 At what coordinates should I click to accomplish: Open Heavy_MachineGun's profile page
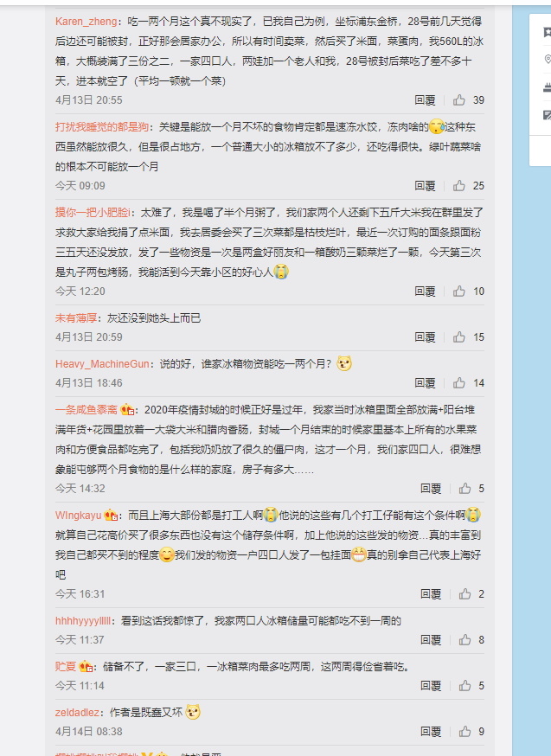pos(102,363)
